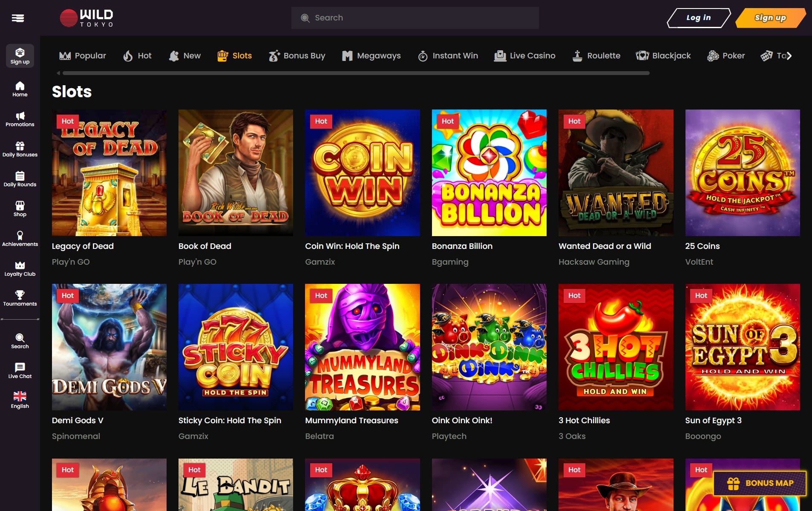Click Belatra provider label
Viewport: 812px width, 511px height.
[x=320, y=436]
